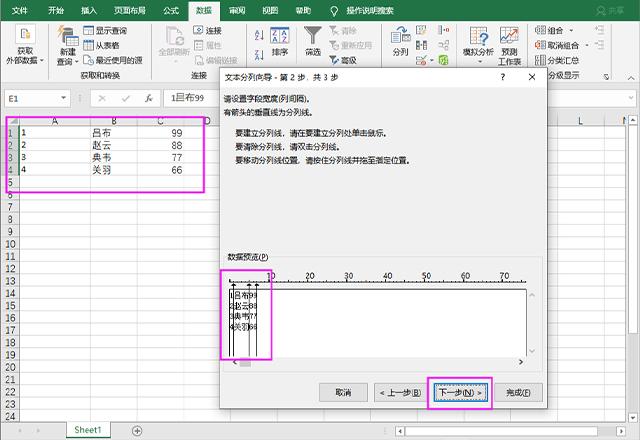Click 完成(F) to finish the wizard
Screen dimensions: 640x440
tap(518, 393)
